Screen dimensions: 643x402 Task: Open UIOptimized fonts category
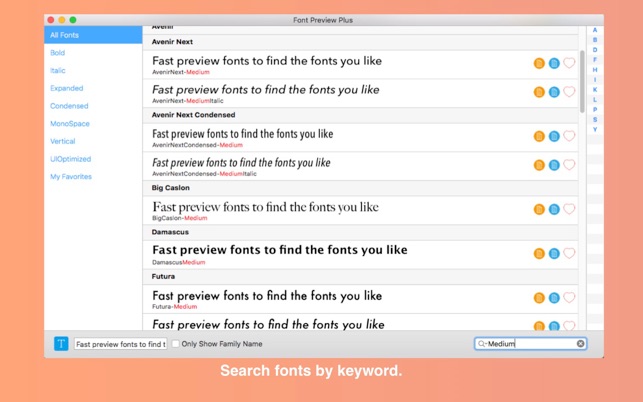(x=71, y=159)
